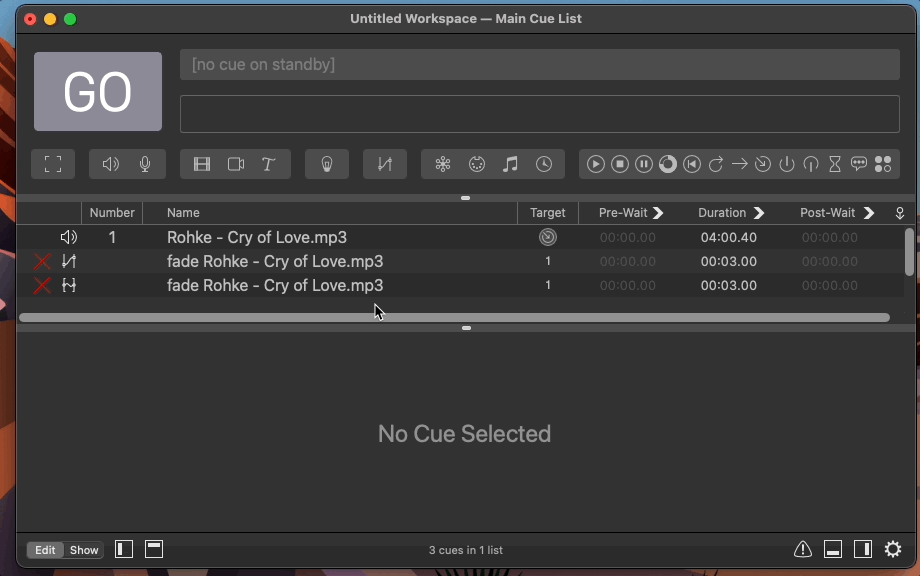920x576 pixels.
Task: Add a Timecode cue with the clock icon
Action: coord(544,164)
